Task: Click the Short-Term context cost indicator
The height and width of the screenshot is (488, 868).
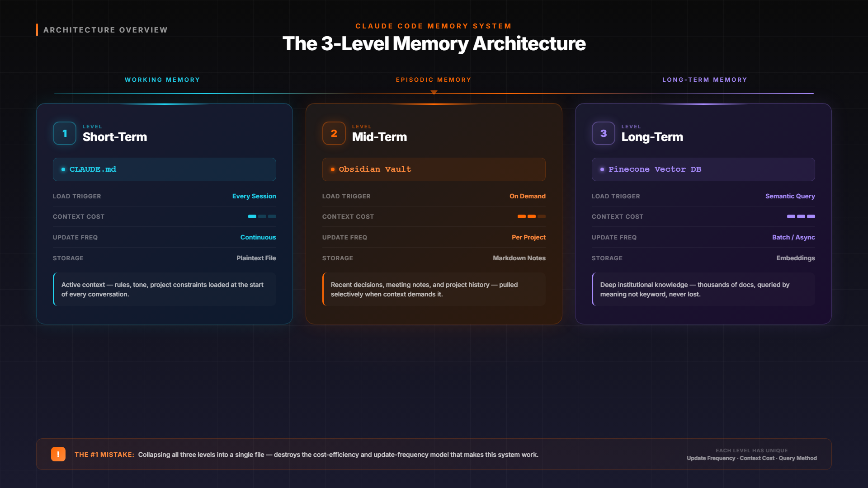Action: [x=262, y=216]
